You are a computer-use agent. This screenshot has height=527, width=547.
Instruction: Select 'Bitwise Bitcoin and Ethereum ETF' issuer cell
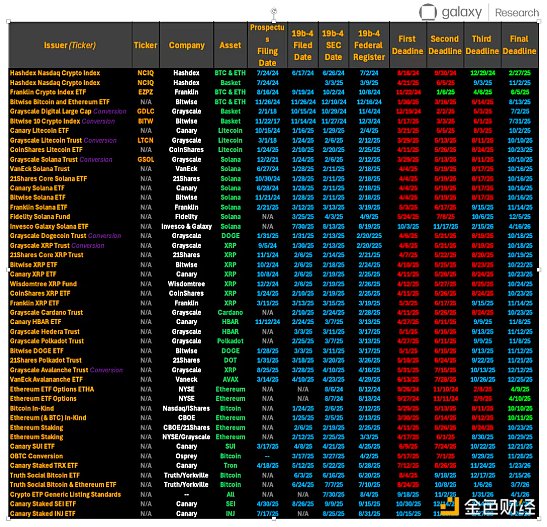(59, 102)
